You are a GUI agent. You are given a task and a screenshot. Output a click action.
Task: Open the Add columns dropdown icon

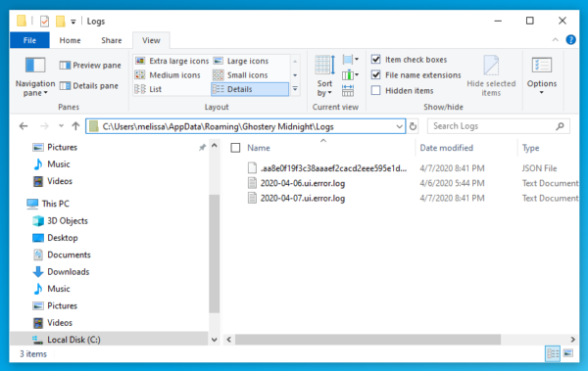point(350,75)
